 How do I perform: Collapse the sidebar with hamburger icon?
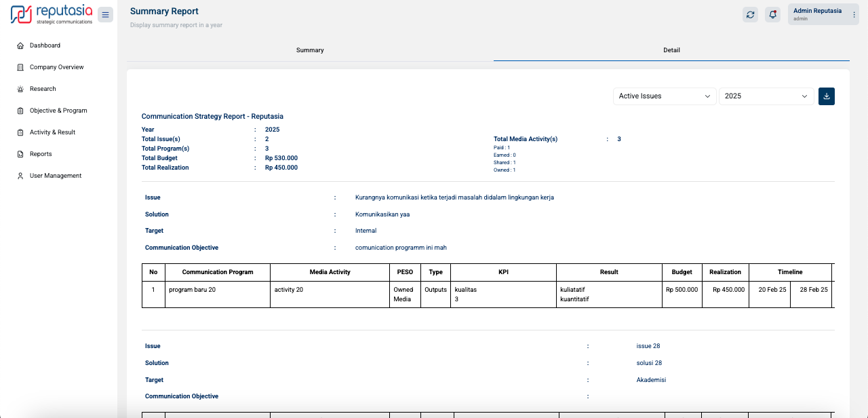pyautogui.click(x=105, y=14)
